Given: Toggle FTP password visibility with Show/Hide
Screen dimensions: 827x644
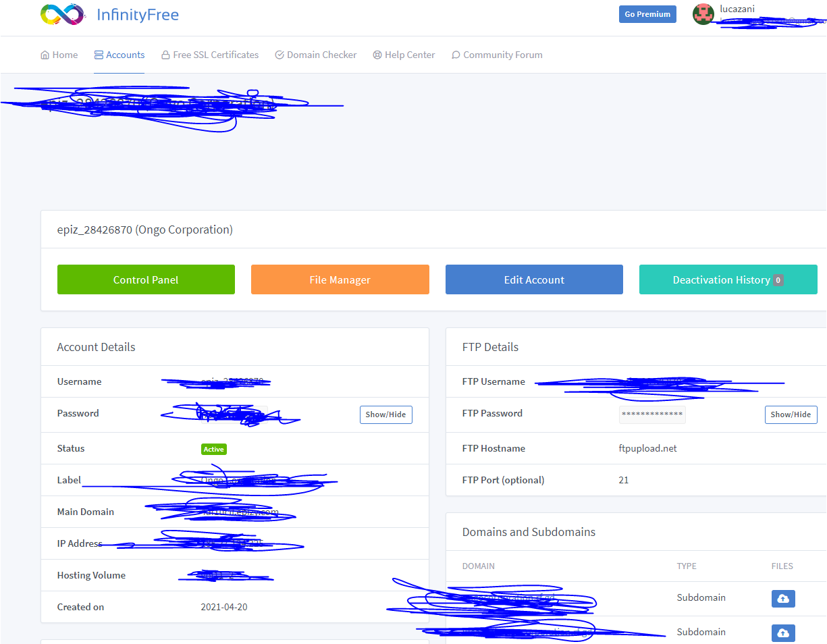Looking at the screenshot, I should click(x=791, y=414).
